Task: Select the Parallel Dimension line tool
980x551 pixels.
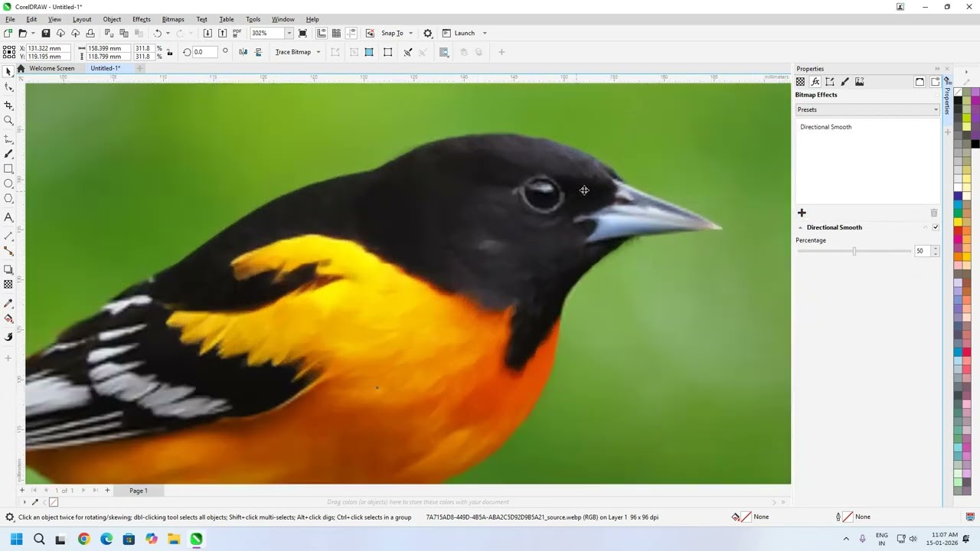Action: tap(8, 236)
